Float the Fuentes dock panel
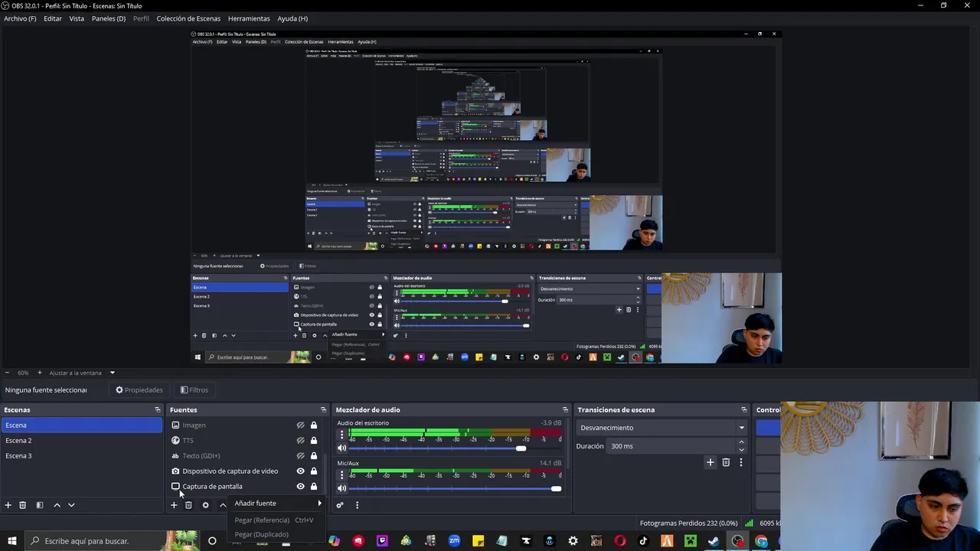This screenshot has height=551, width=980. tap(323, 410)
